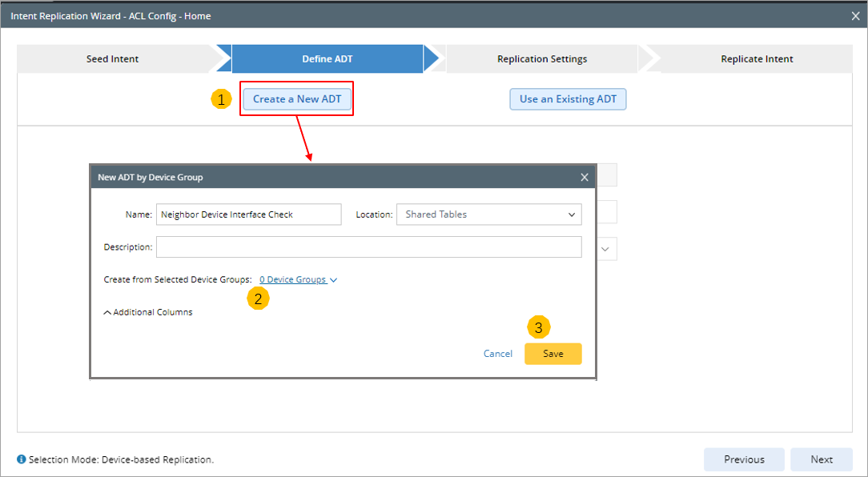Advance the wizard with Next
This screenshot has width=868, height=477.
point(821,459)
